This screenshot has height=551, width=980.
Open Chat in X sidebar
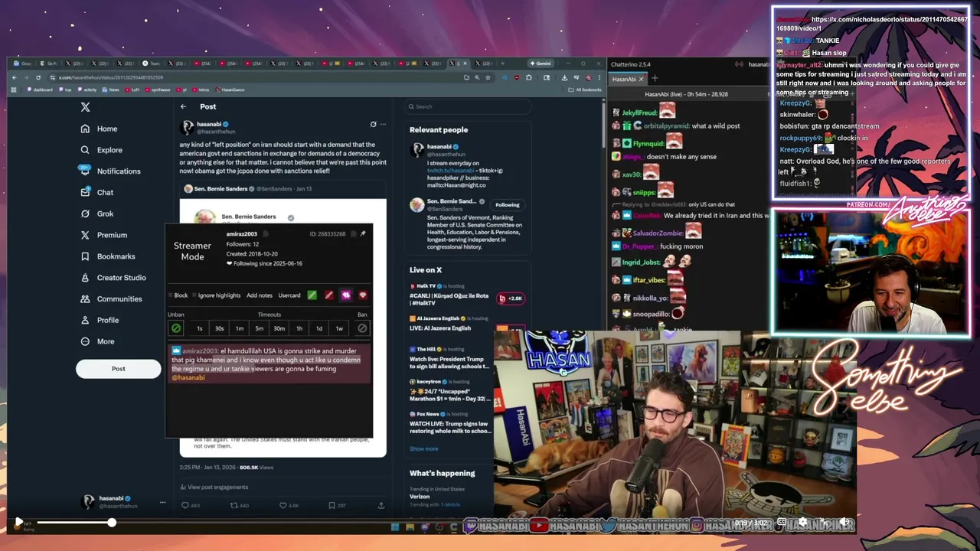point(97,192)
